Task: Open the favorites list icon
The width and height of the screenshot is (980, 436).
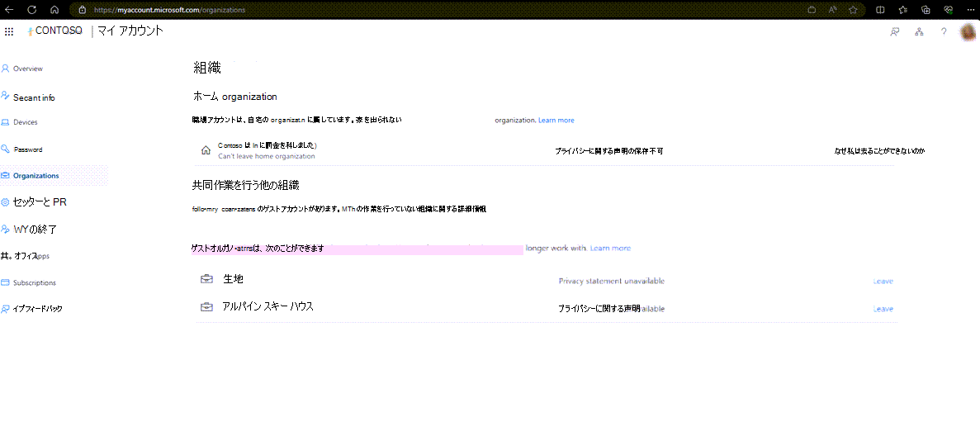Action: coord(902,10)
